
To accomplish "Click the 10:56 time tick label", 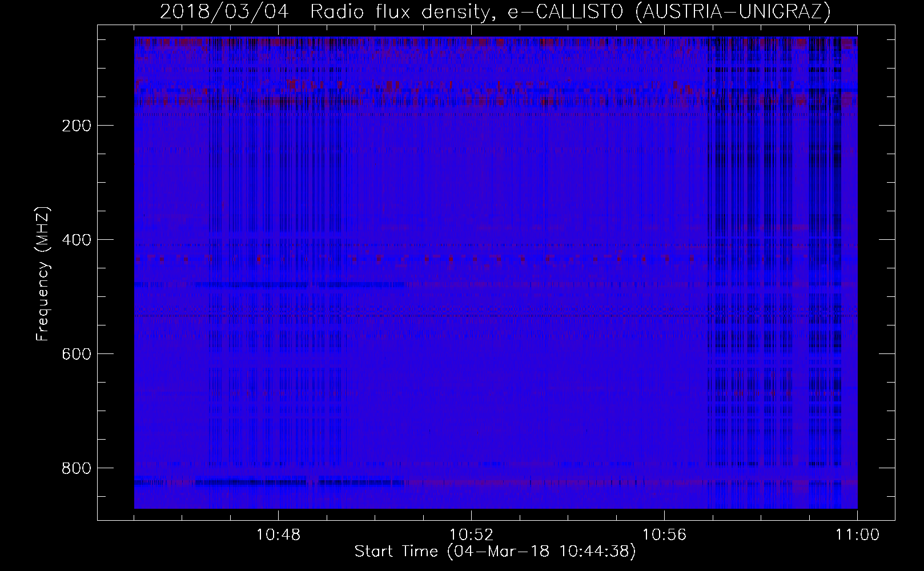I will pyautogui.click(x=665, y=535).
